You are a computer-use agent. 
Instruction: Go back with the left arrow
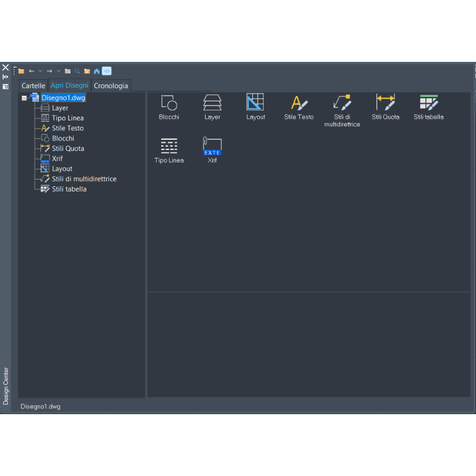click(32, 71)
